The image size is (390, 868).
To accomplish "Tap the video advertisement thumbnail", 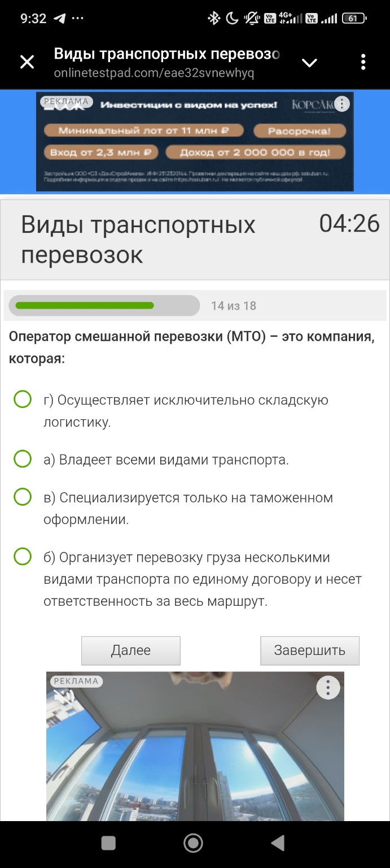I will [x=195, y=752].
